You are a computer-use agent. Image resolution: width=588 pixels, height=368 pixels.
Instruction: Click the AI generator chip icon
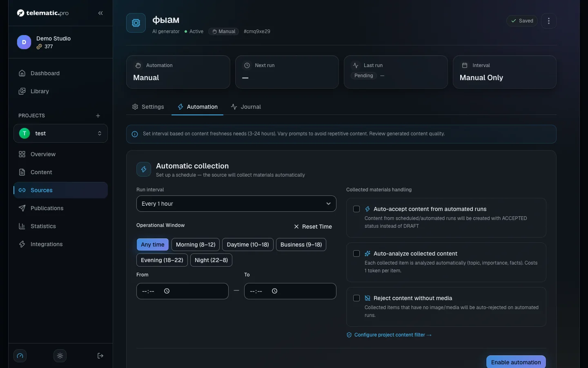pyautogui.click(x=136, y=23)
